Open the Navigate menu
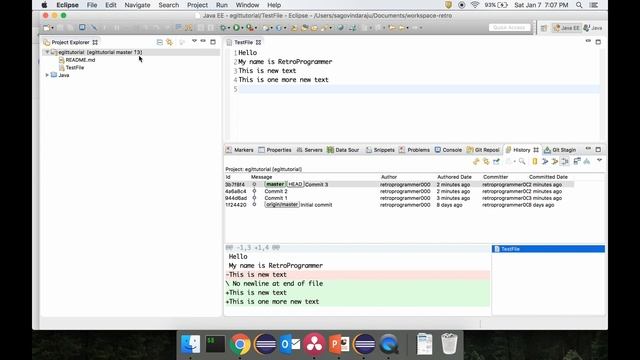The image size is (640, 360). point(137,5)
